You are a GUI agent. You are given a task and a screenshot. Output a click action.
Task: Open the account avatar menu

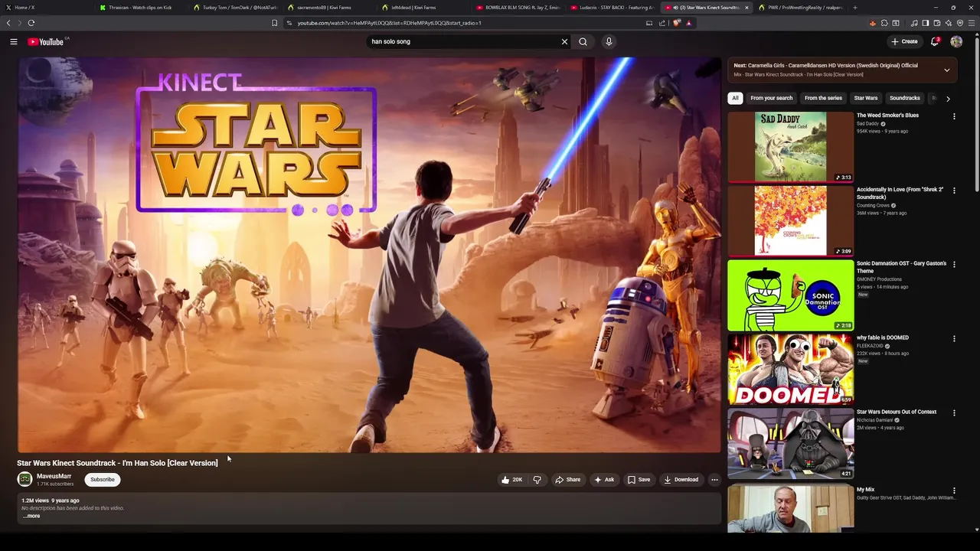(956, 41)
